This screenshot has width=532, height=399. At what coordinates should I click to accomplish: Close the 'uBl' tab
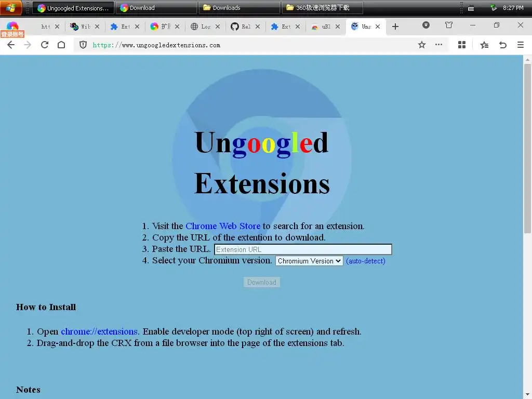338,26
